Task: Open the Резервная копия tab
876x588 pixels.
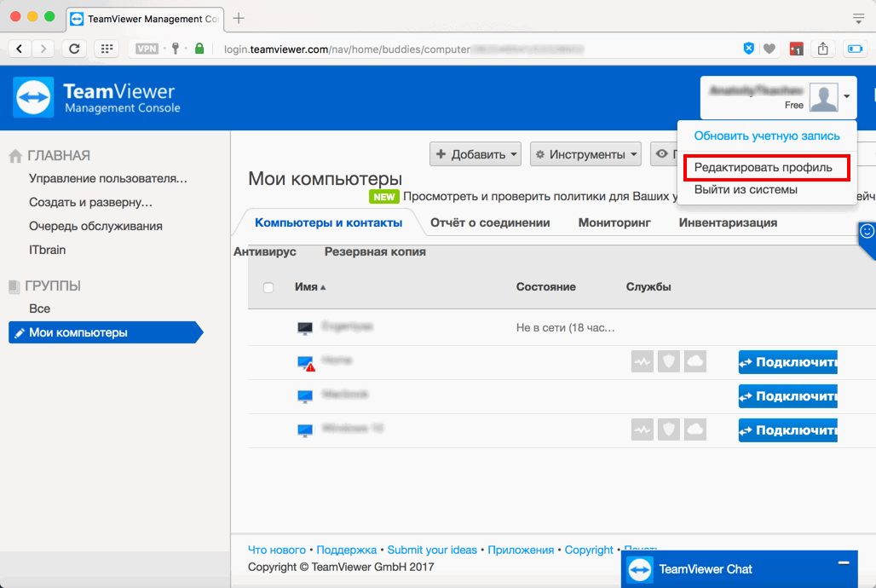Action: pyautogui.click(x=375, y=251)
